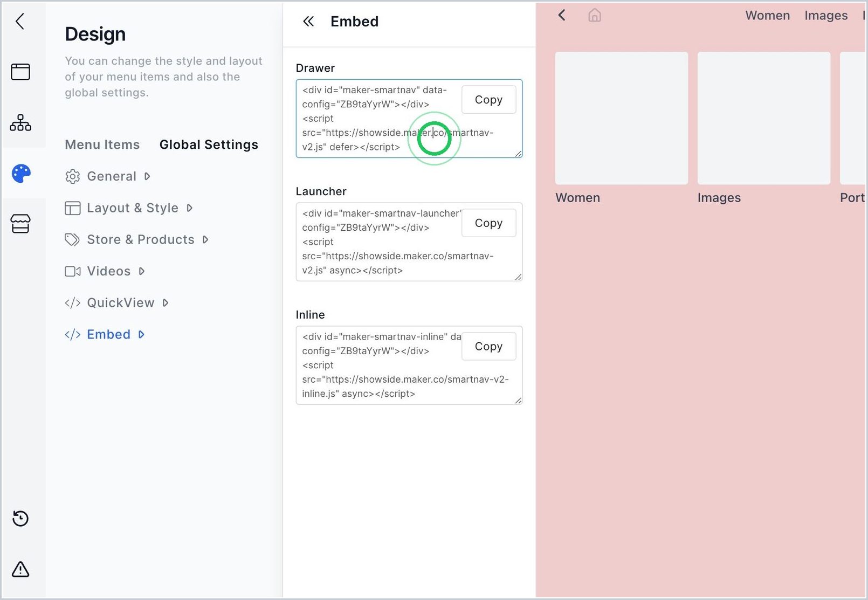Click the Embed panel title

355,22
